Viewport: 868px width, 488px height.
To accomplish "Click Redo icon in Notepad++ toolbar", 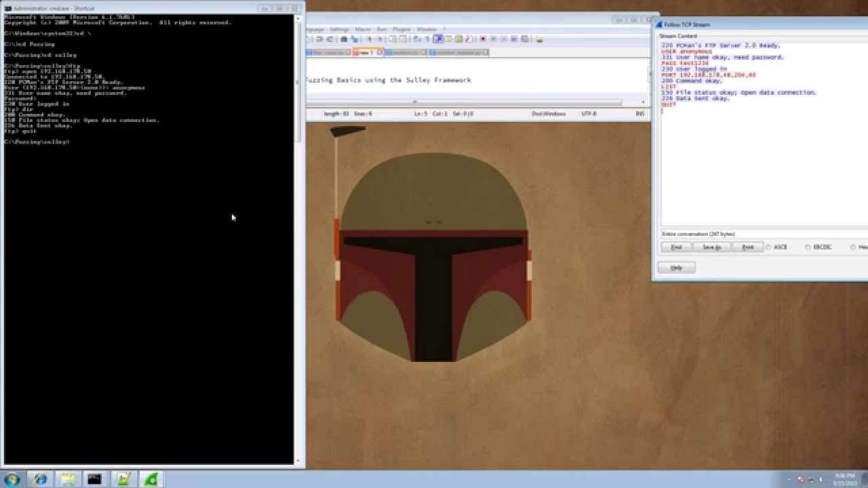I will pyautogui.click(x=330, y=39).
